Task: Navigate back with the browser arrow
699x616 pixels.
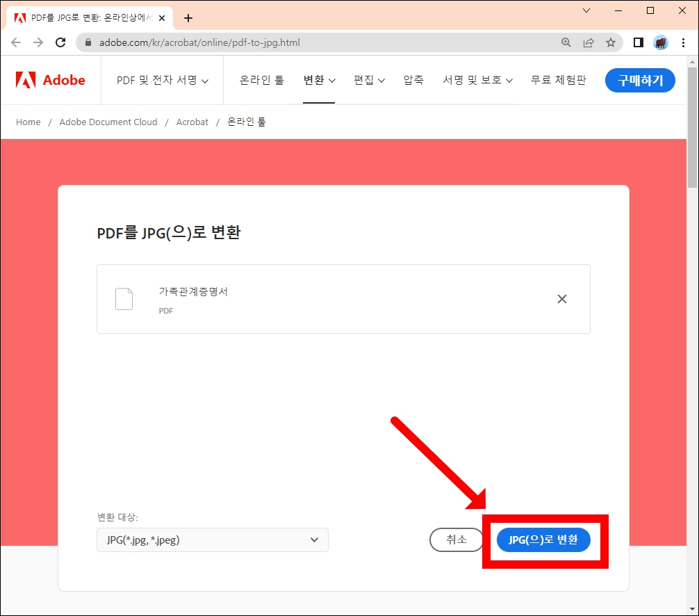Action: 16,42
